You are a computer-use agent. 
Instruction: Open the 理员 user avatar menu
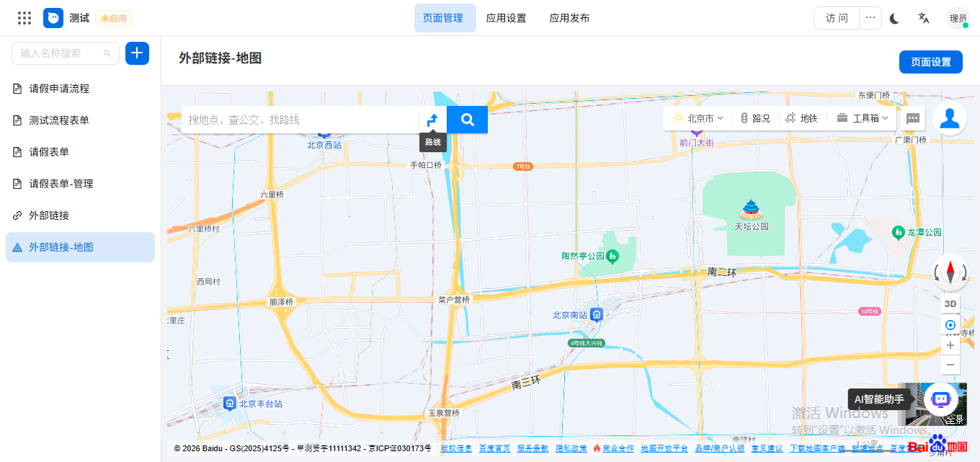coord(958,18)
